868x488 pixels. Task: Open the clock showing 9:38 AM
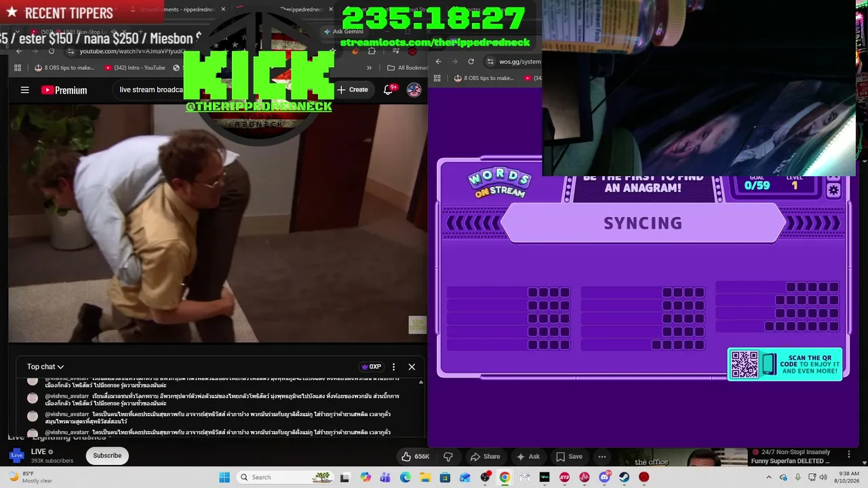[849, 477]
